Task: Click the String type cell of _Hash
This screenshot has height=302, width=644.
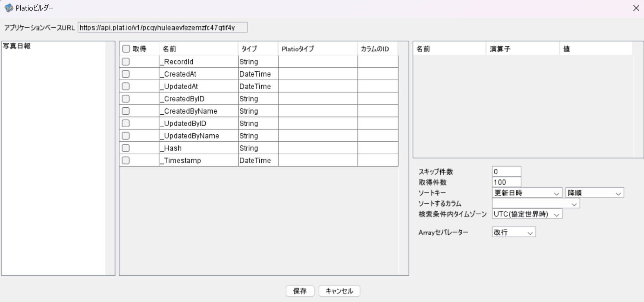Action: pyautogui.click(x=258, y=148)
